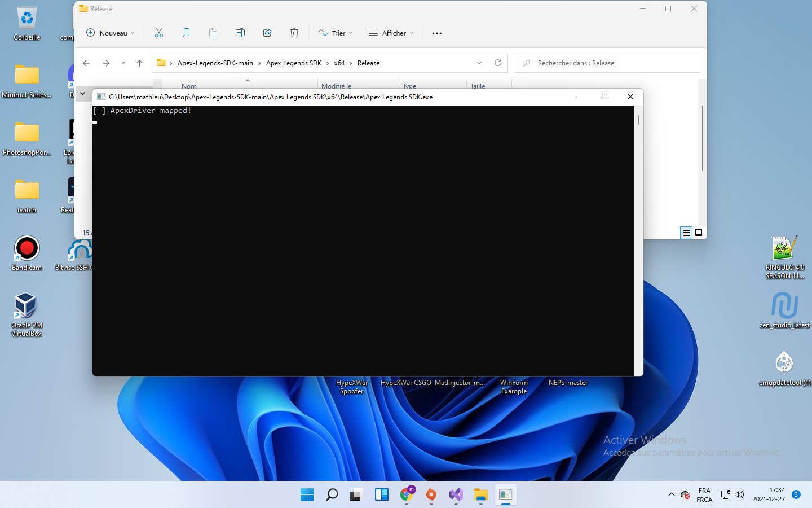
Task: Click the Rename icon in Explorer toolbar
Action: click(x=240, y=33)
